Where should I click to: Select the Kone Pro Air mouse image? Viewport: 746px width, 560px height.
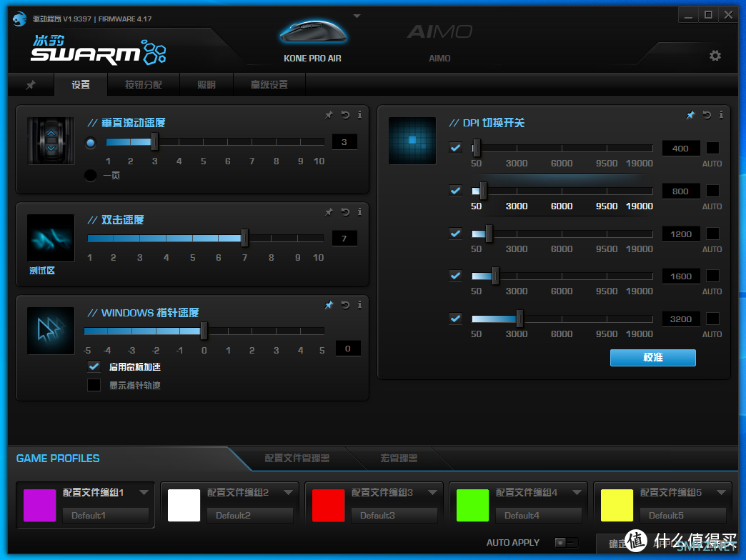(312, 32)
